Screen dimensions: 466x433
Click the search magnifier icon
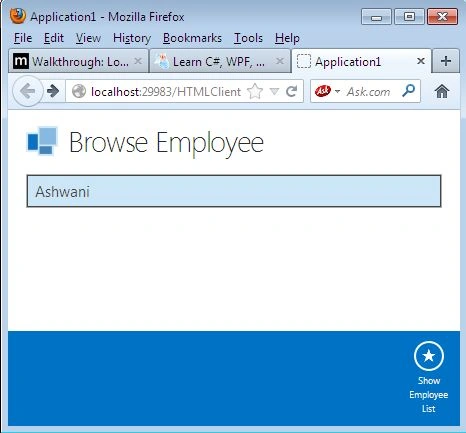409,91
